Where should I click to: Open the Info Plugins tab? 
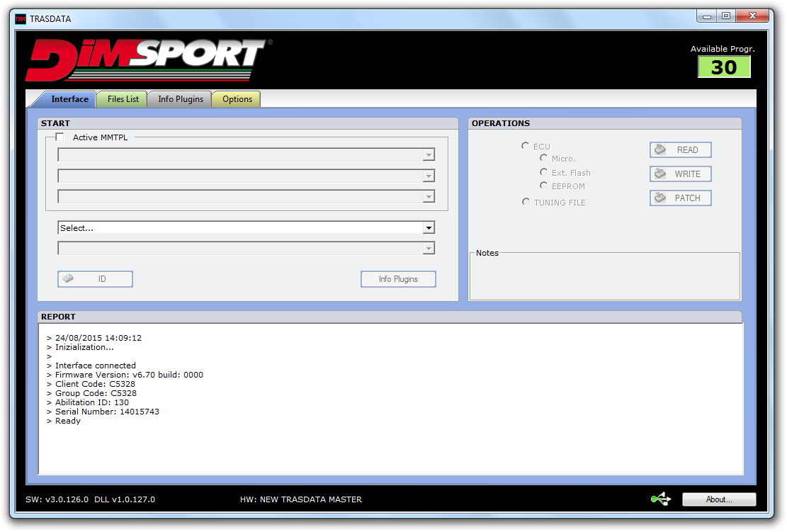point(180,99)
